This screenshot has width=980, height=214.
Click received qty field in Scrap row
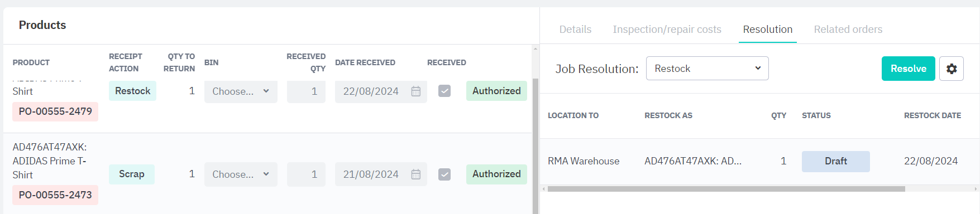[306, 174]
